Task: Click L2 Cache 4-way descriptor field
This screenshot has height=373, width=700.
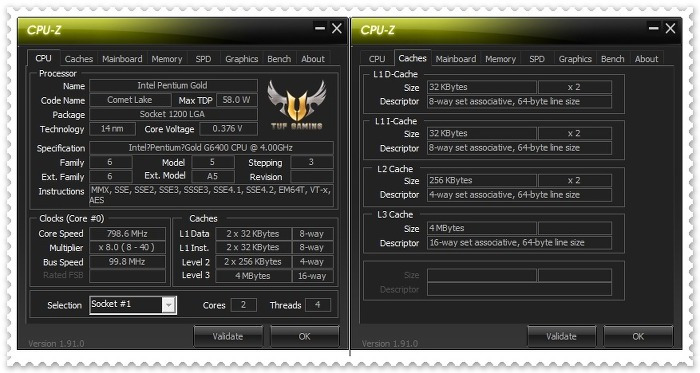Action: (x=519, y=195)
